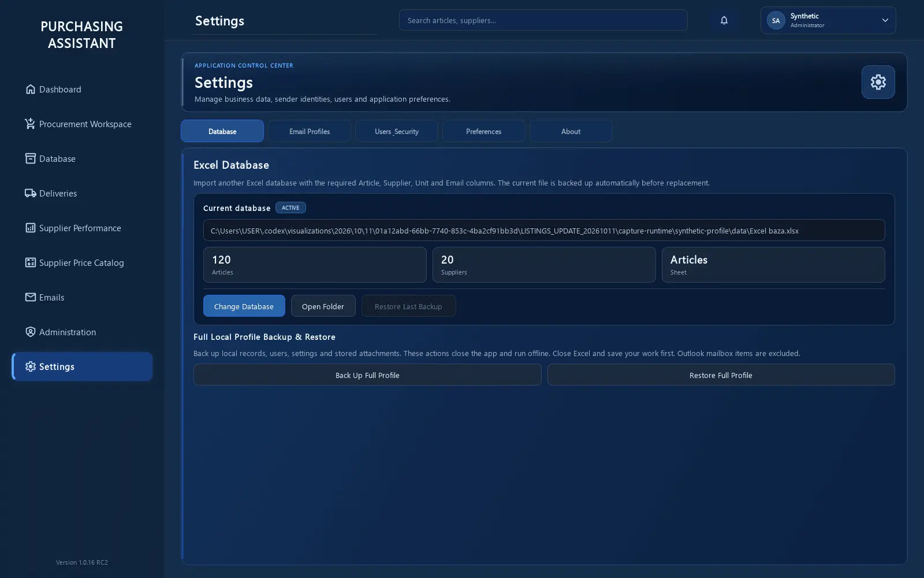The image size is (924, 578).
Task: Click the Procurement Workspace cart icon
Action: 31,124
